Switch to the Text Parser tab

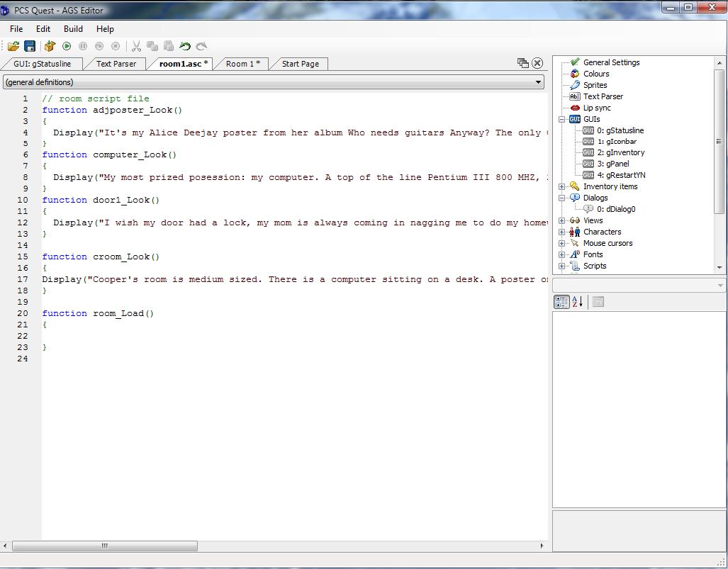(x=116, y=64)
